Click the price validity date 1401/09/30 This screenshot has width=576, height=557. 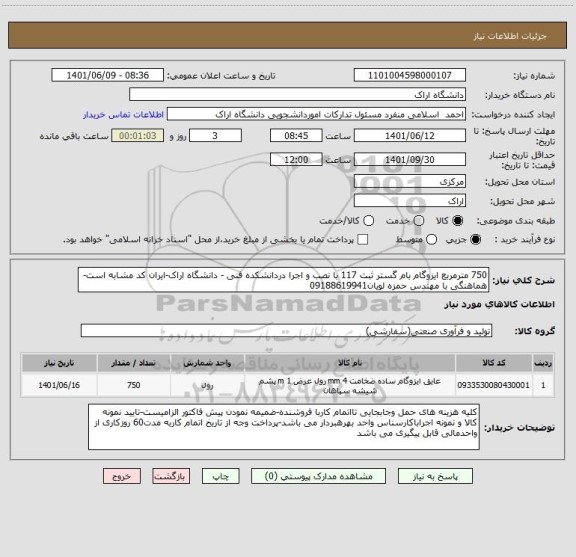click(x=410, y=159)
